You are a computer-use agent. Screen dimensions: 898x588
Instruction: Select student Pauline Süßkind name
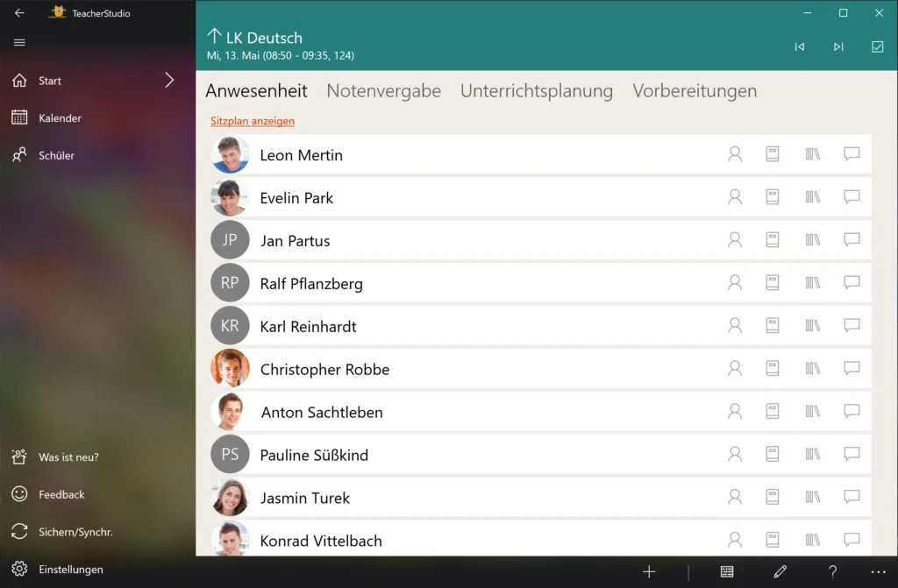314,455
